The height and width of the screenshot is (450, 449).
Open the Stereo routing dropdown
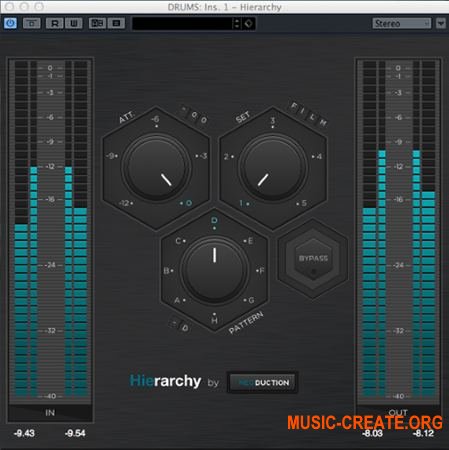(401, 23)
